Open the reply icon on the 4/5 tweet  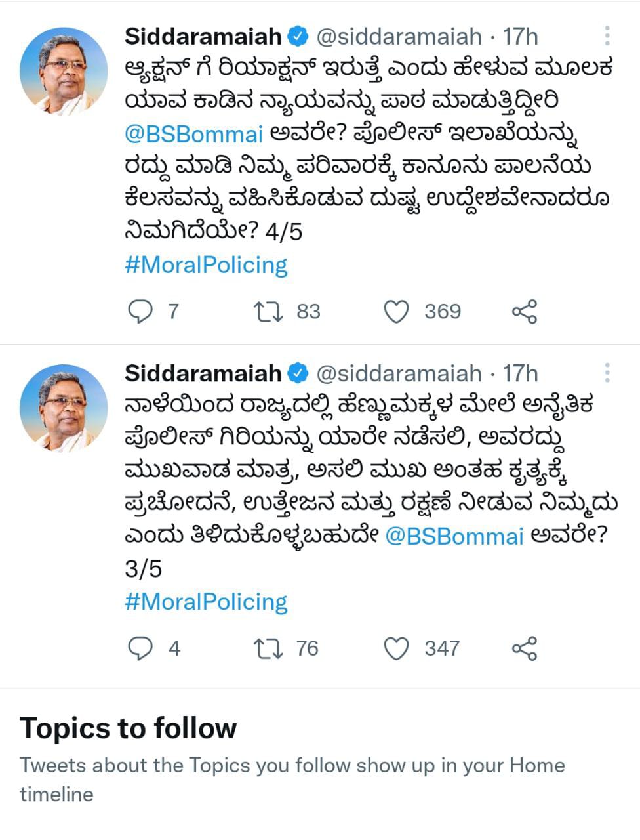[x=141, y=311]
